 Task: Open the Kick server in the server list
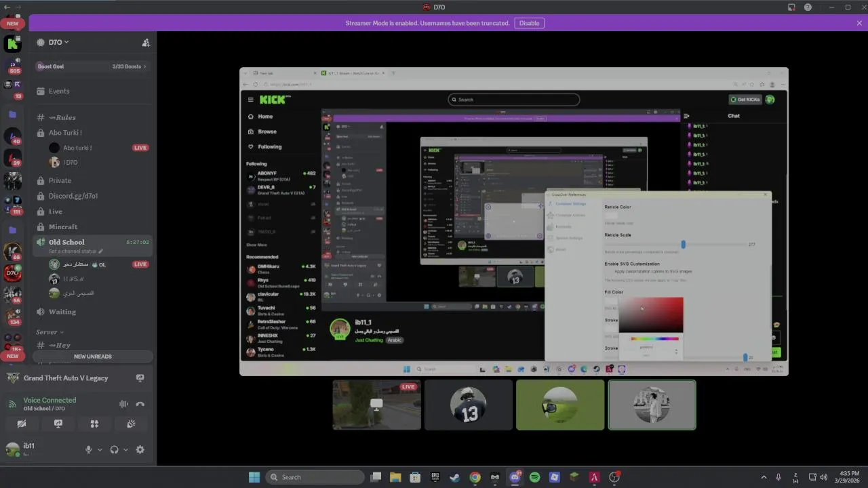(x=12, y=44)
